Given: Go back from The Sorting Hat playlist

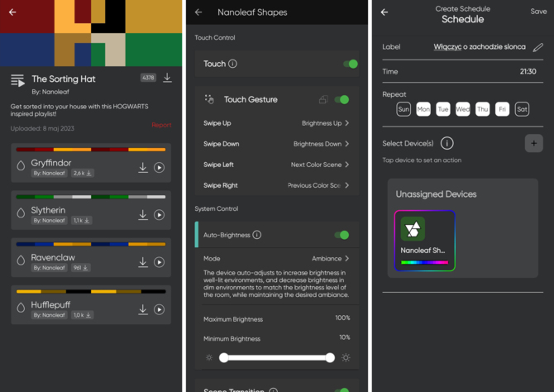Looking at the screenshot, I should (x=12, y=12).
